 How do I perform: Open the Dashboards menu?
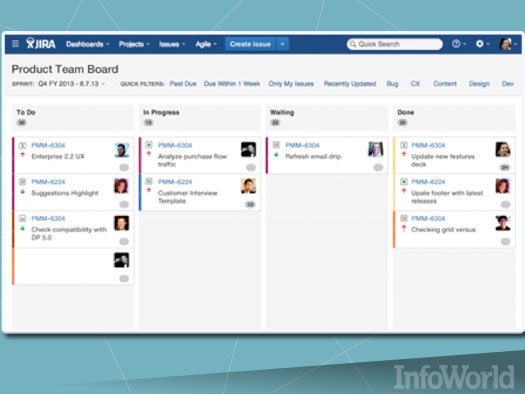pyautogui.click(x=88, y=44)
